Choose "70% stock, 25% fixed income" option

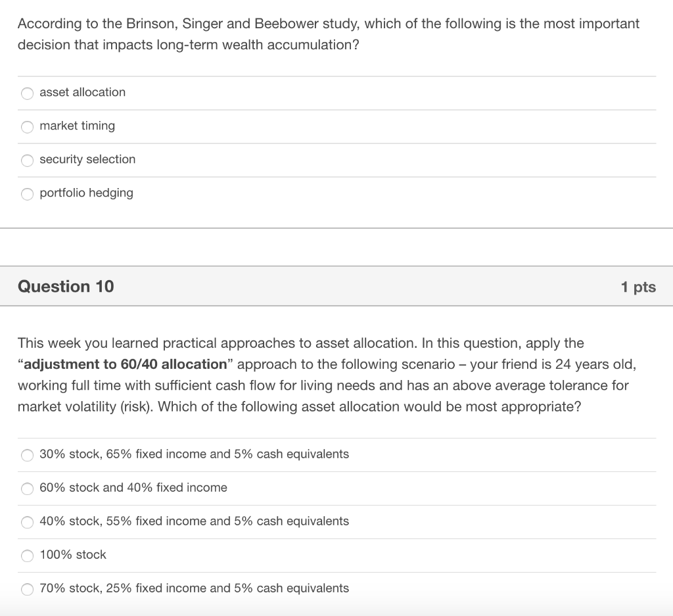[x=27, y=589]
